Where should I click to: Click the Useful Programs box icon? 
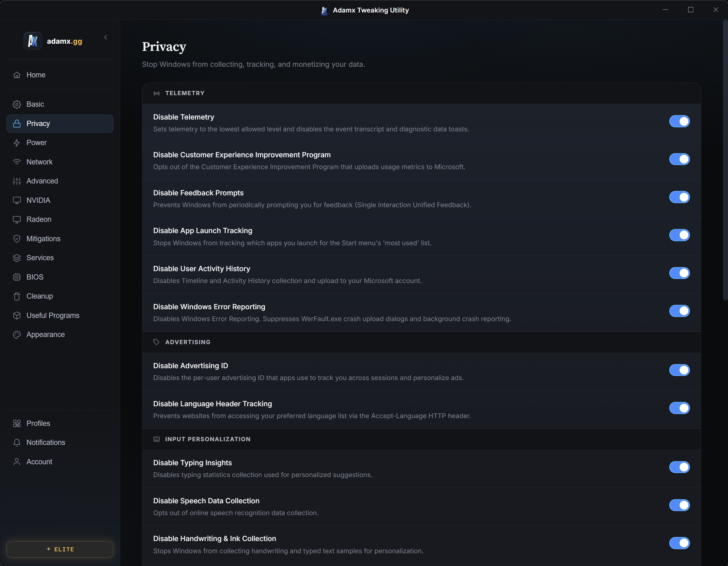[x=17, y=315]
